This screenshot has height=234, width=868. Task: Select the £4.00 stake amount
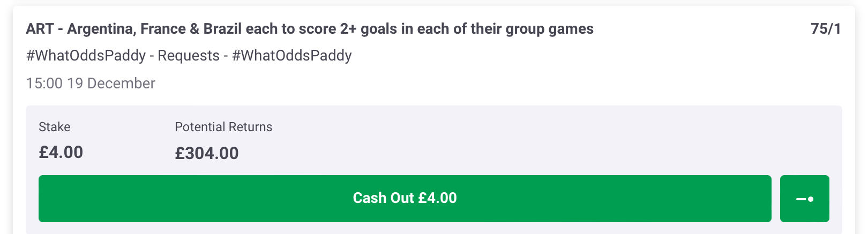61,153
